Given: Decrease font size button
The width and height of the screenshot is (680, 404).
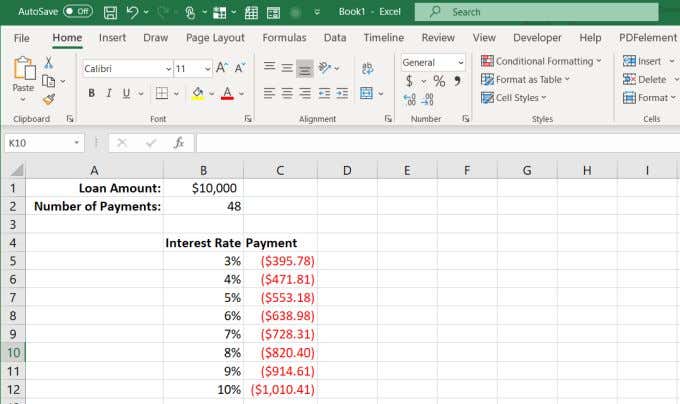Looking at the screenshot, I should point(240,68).
